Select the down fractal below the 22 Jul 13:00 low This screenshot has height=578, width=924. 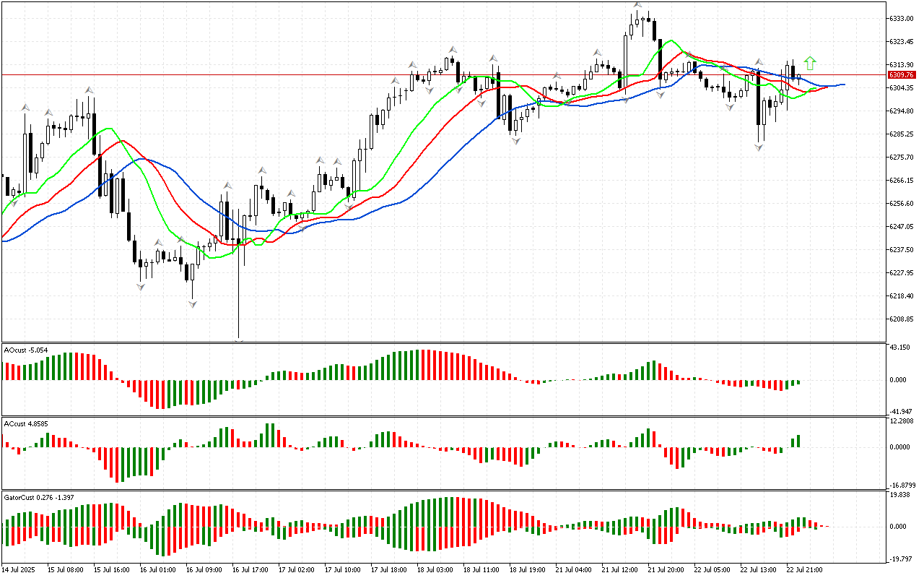point(759,147)
